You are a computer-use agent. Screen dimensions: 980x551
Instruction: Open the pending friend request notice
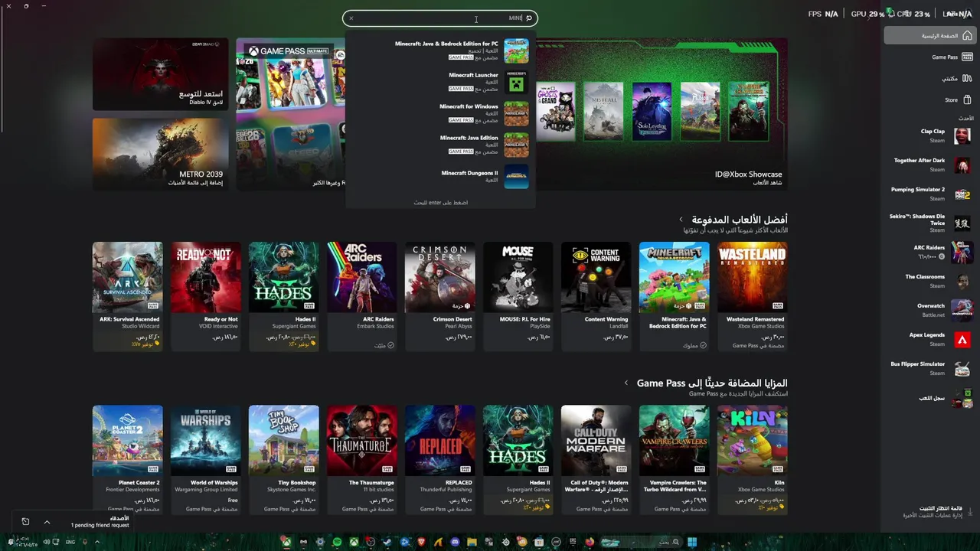point(100,525)
